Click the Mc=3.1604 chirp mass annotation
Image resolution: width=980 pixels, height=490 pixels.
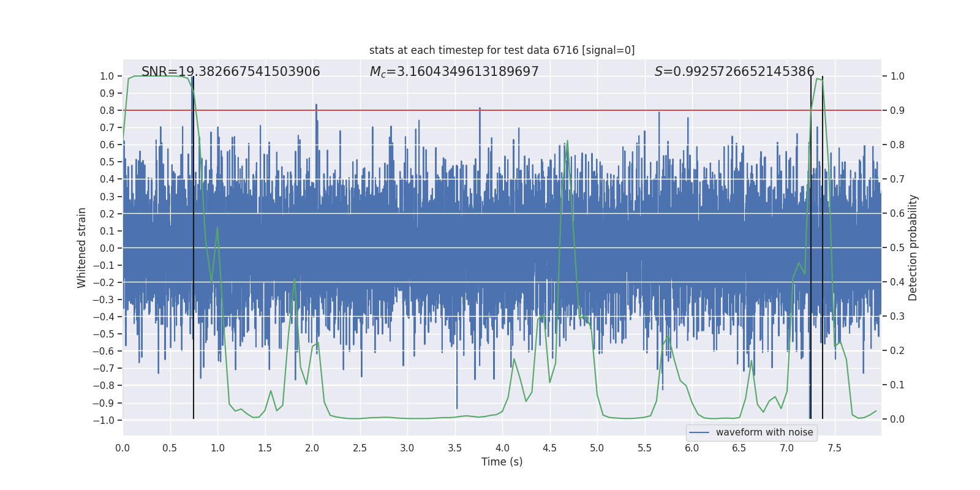(x=454, y=72)
